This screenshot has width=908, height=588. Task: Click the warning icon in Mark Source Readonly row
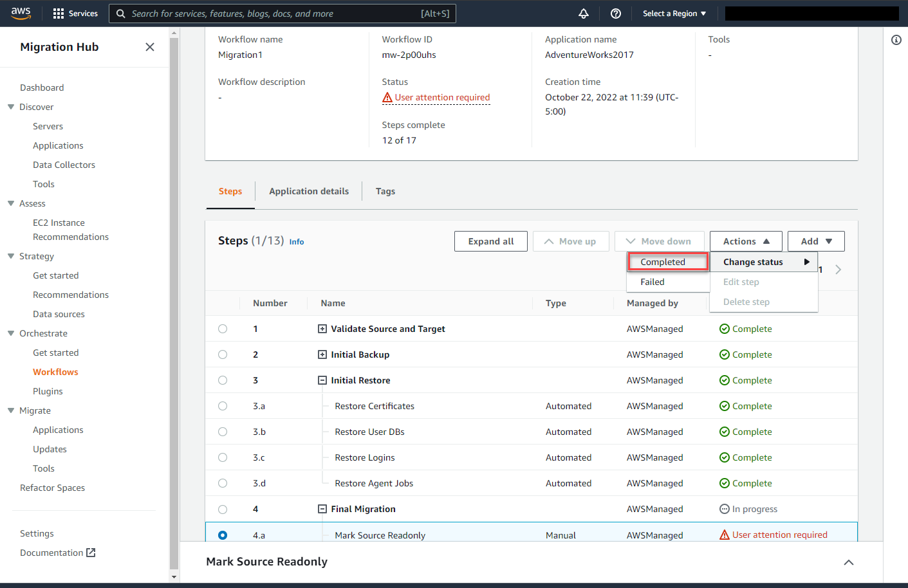(x=725, y=535)
